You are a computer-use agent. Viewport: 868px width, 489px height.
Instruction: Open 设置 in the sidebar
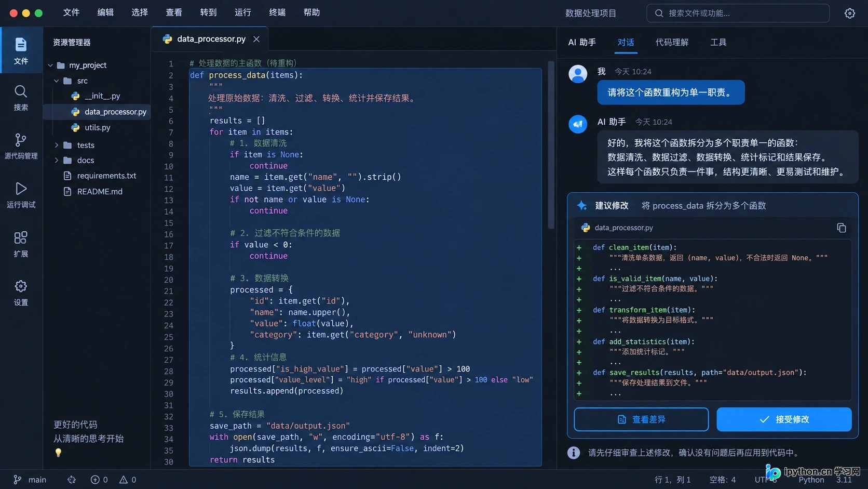pyautogui.click(x=21, y=293)
